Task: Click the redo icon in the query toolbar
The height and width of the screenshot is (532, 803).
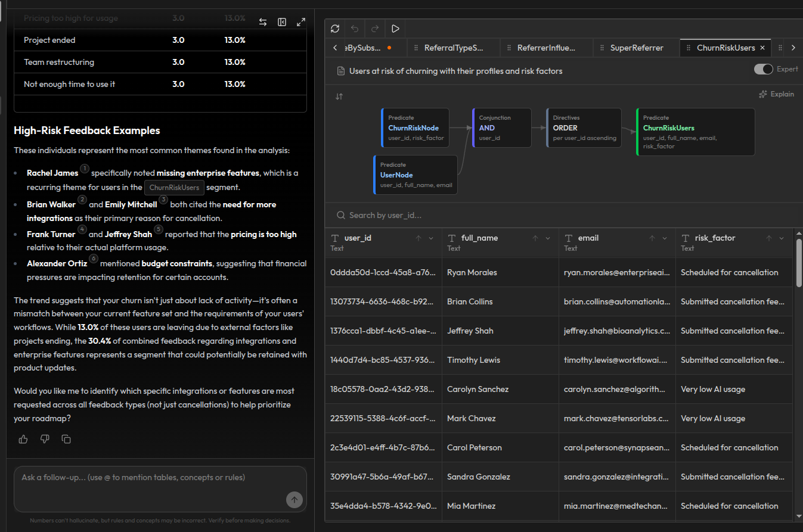Action: (x=374, y=28)
